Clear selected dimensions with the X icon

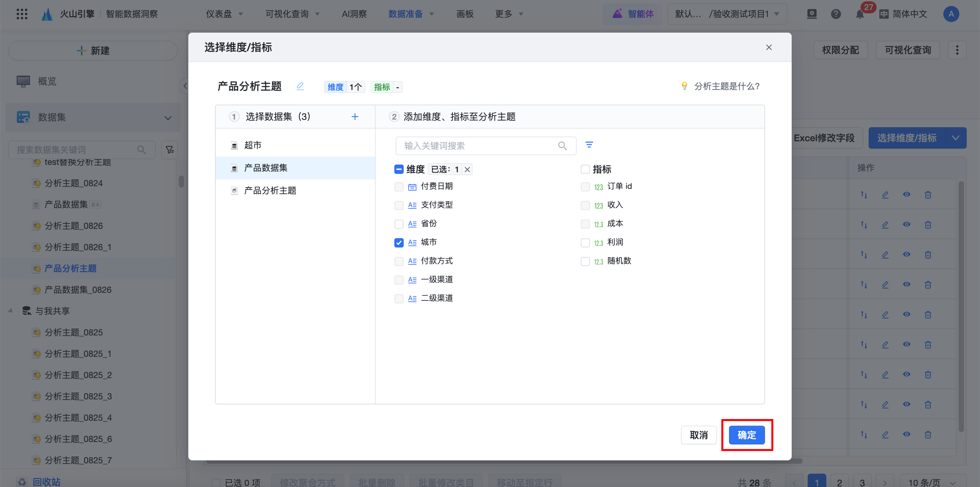point(467,170)
